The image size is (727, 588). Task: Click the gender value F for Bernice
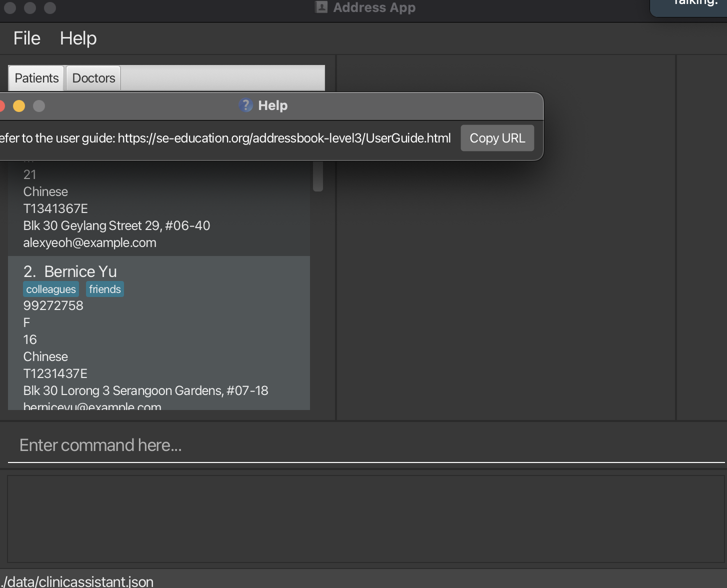pos(26,322)
